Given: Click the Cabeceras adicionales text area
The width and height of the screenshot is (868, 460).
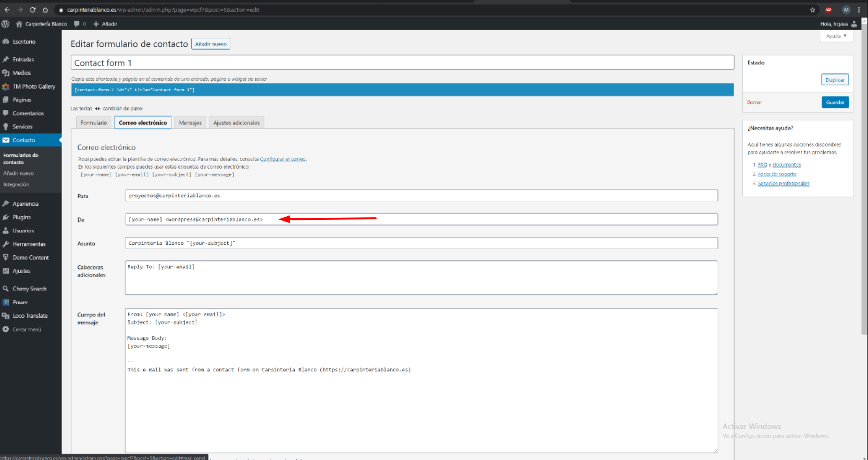Looking at the screenshot, I should (x=421, y=278).
